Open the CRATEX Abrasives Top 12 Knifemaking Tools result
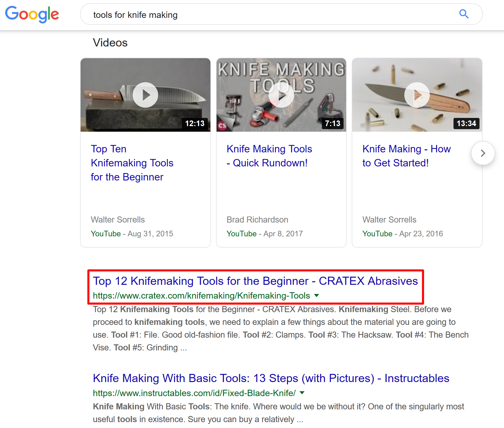Image resolution: width=504 pixels, height=428 pixels. click(255, 281)
